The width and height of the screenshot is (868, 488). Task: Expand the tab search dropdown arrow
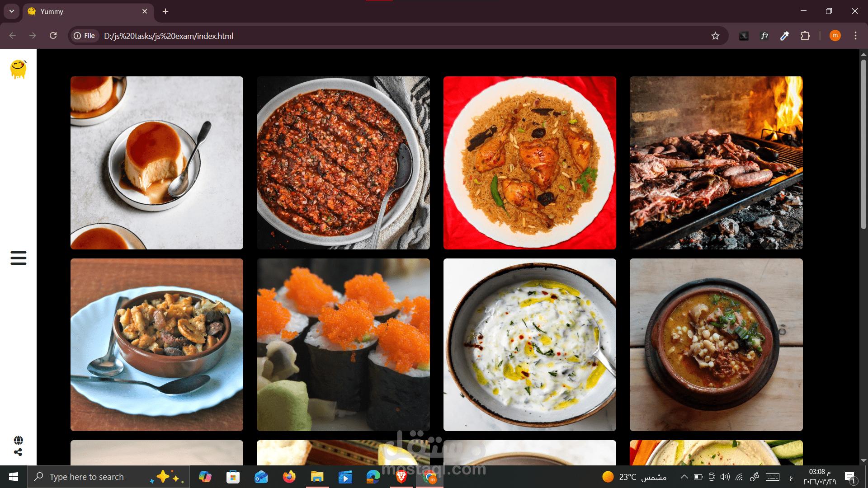tap(12, 11)
